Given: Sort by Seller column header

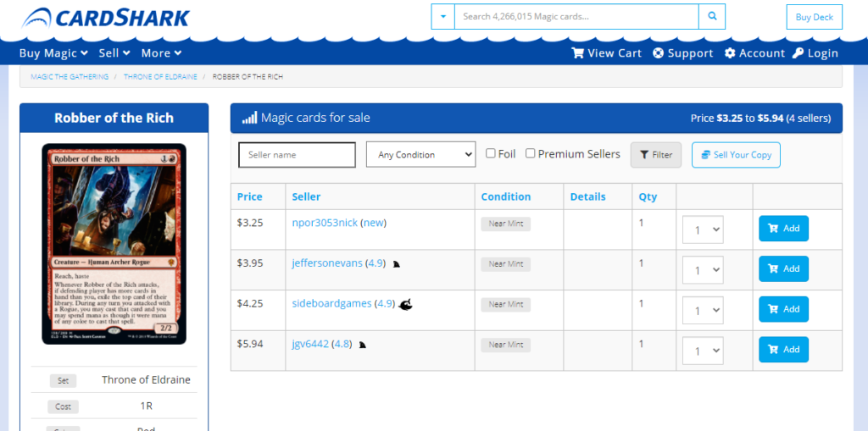Looking at the screenshot, I should pyautogui.click(x=306, y=196).
